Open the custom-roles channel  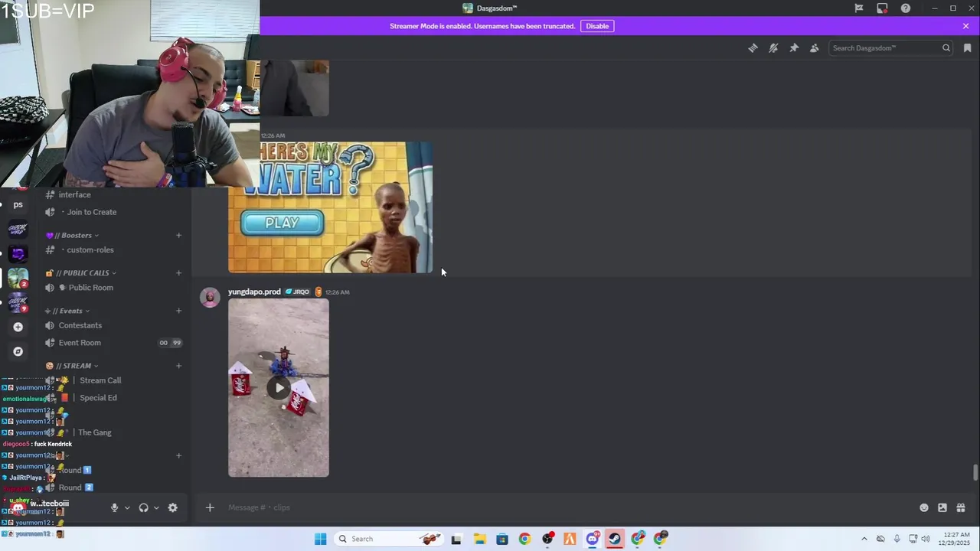[x=90, y=249]
